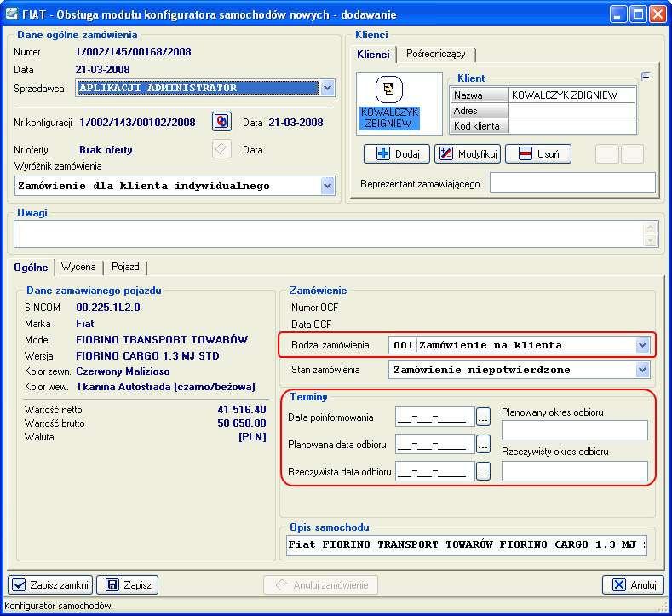Click the Zapisz save button
Image resolution: width=672 pixels, height=616 pixels.
(127, 584)
